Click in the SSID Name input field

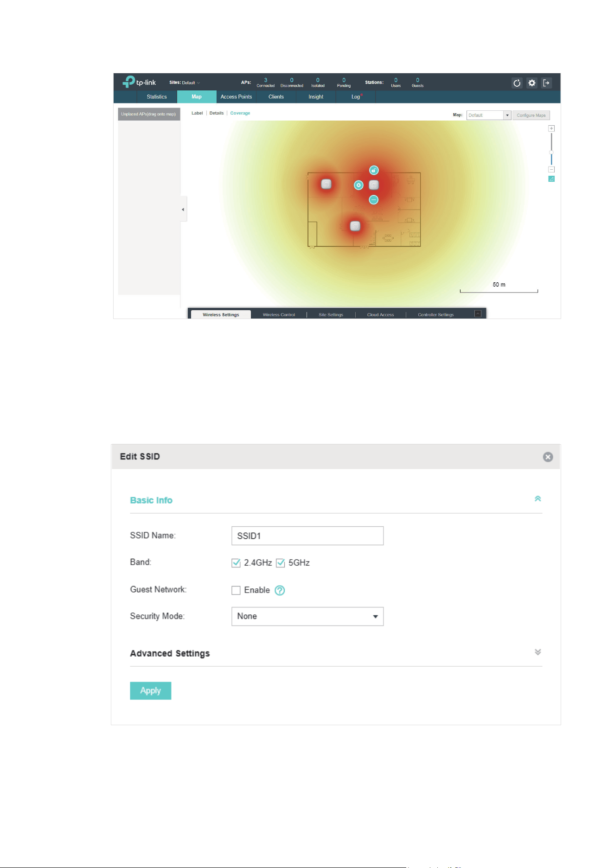(307, 536)
